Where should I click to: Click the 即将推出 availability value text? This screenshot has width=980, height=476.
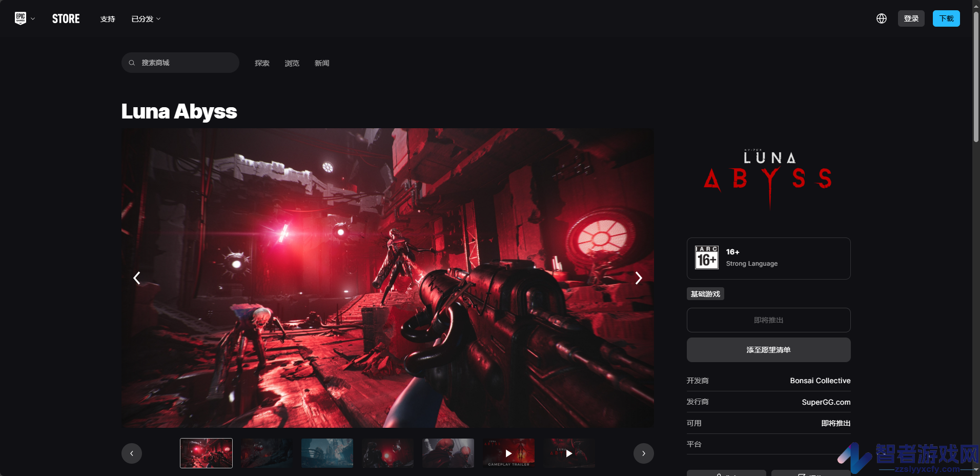pos(835,423)
